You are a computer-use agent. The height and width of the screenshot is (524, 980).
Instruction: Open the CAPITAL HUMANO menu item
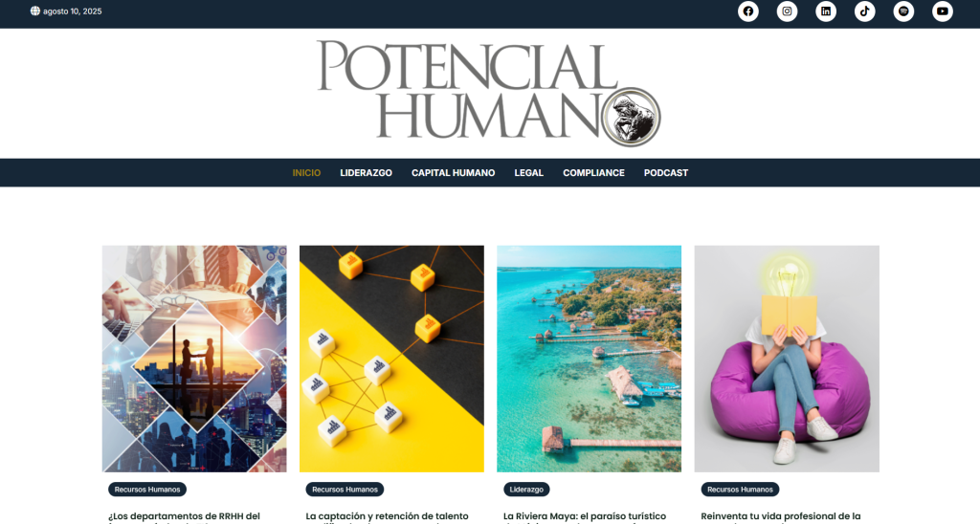(453, 173)
